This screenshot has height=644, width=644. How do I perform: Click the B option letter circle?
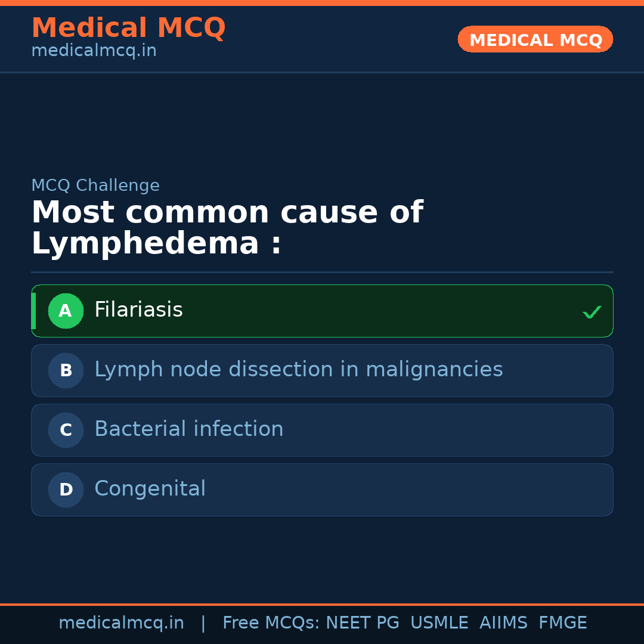pyautogui.click(x=66, y=370)
